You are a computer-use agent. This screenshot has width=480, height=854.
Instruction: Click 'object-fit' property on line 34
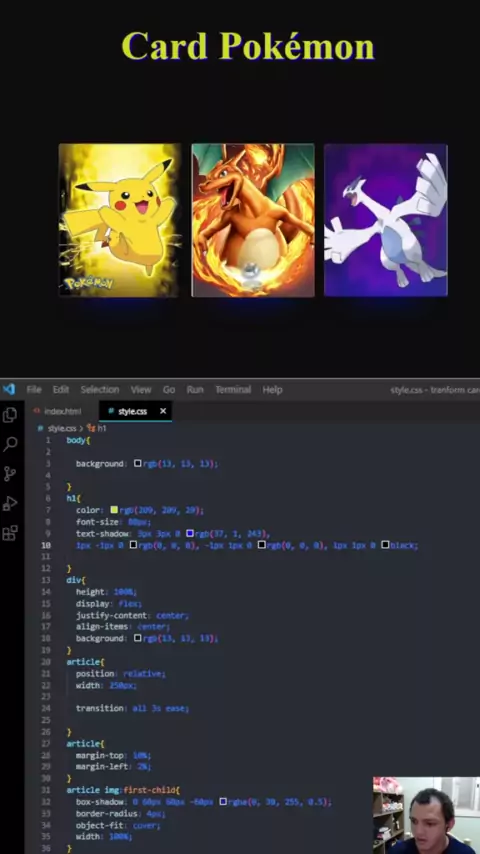click(100, 825)
